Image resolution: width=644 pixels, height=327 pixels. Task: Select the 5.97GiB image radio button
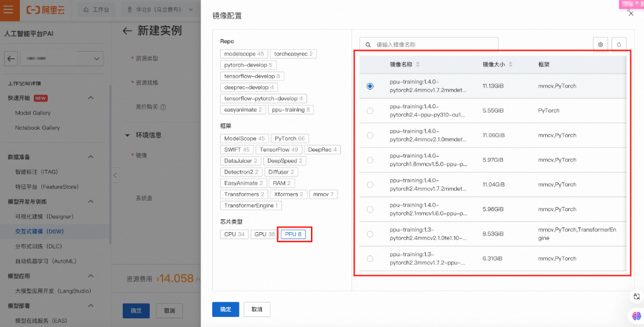(370, 160)
